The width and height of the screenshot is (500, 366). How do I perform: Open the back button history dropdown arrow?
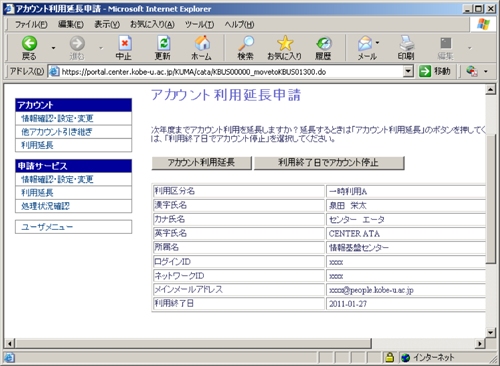click(x=53, y=48)
